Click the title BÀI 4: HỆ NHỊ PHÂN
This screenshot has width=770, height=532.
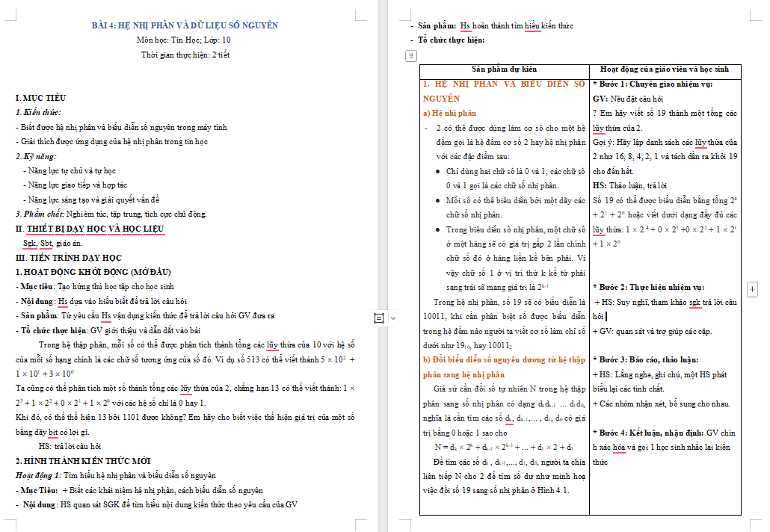pyautogui.click(x=183, y=25)
